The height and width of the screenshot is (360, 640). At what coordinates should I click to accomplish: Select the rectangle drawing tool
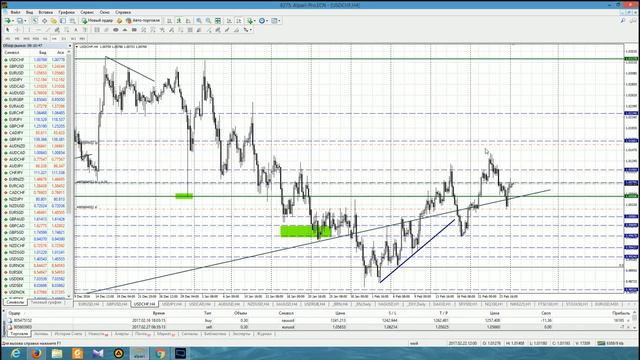(134, 30)
